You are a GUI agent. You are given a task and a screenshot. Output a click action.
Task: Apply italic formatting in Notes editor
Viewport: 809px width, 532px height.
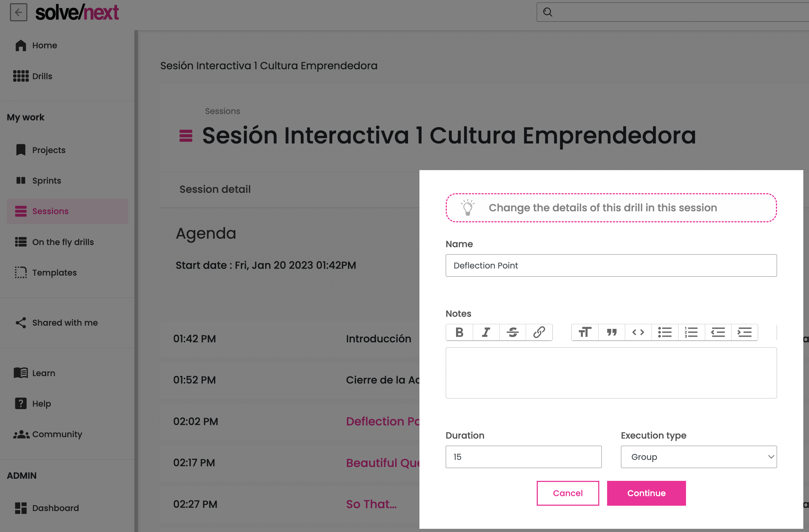click(486, 332)
